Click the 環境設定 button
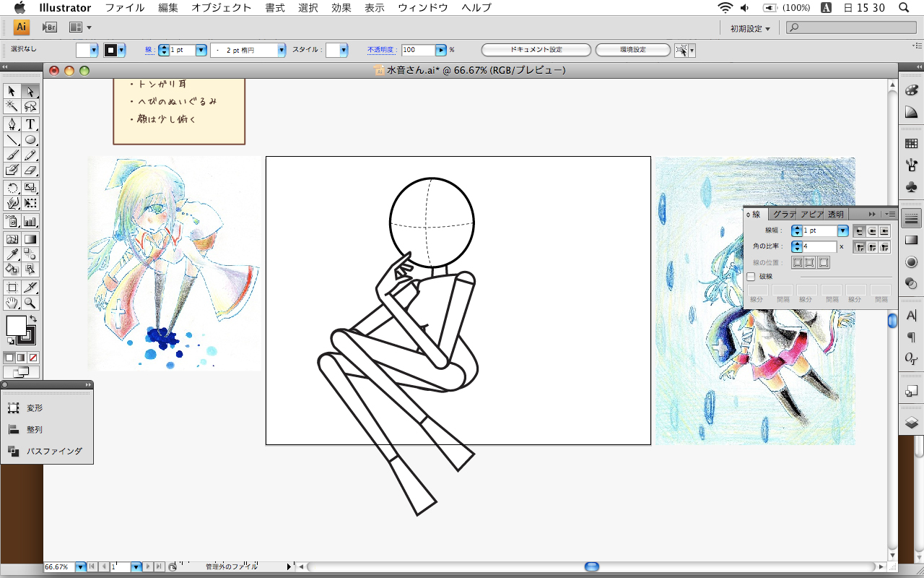Image resolution: width=924 pixels, height=578 pixels. click(x=633, y=50)
